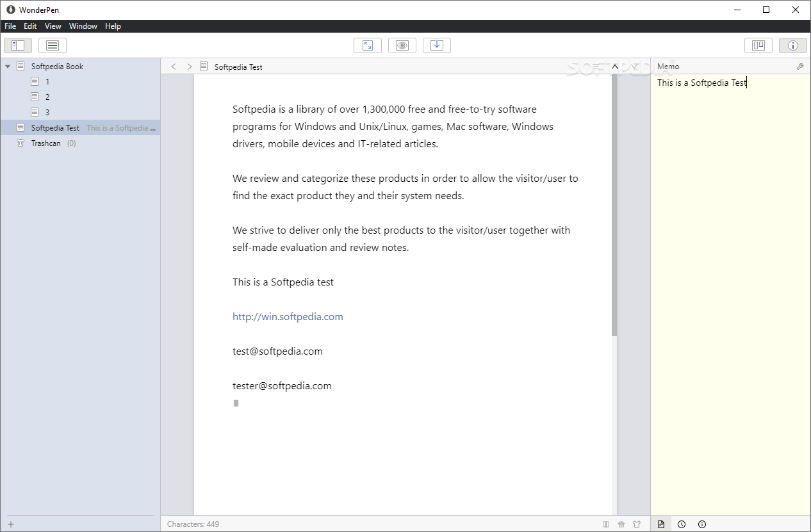Collapse the Softpedia Book tree node
Image resolution: width=811 pixels, height=532 pixels.
8,67
